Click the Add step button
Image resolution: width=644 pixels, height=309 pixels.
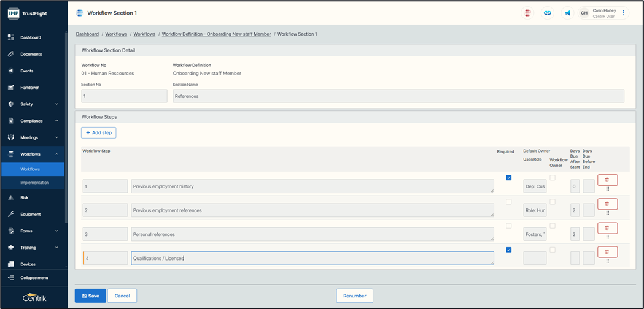pos(98,132)
